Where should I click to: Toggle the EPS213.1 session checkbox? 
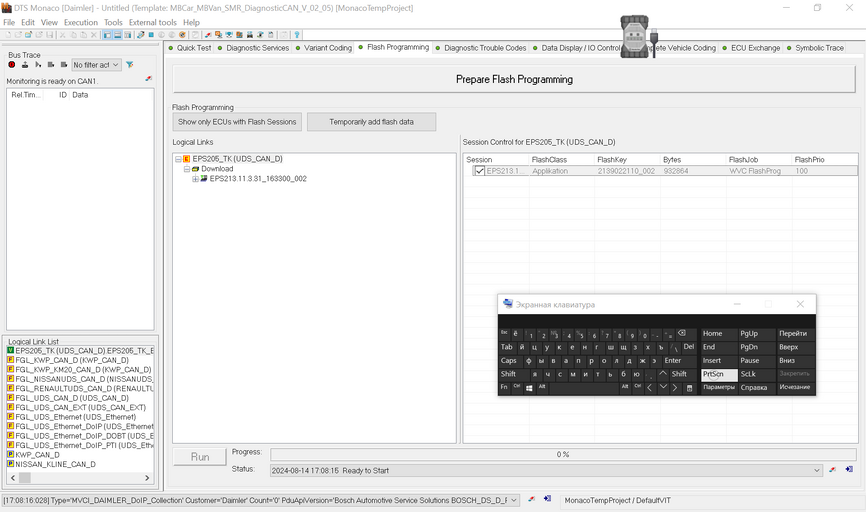(480, 171)
